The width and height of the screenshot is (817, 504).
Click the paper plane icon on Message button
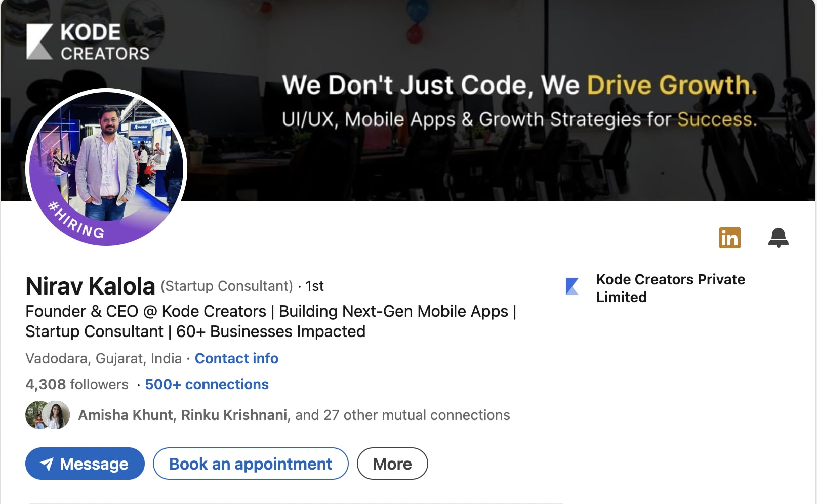[x=47, y=464]
